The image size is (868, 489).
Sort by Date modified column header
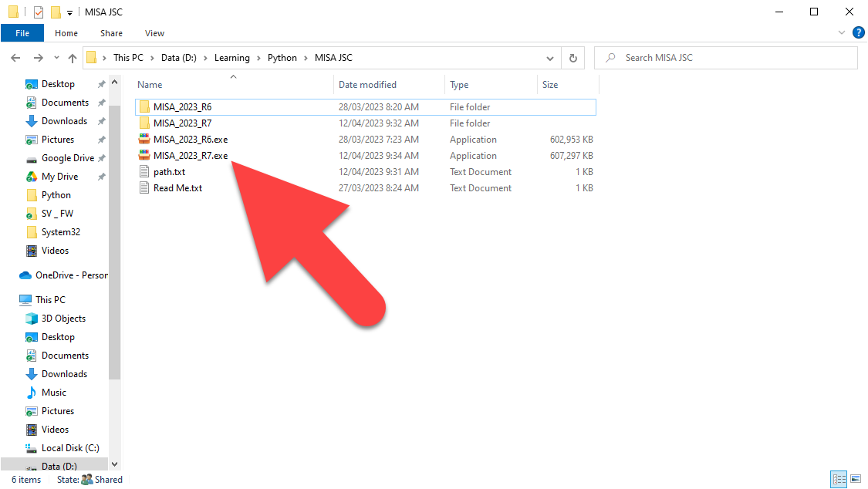pyautogui.click(x=367, y=85)
